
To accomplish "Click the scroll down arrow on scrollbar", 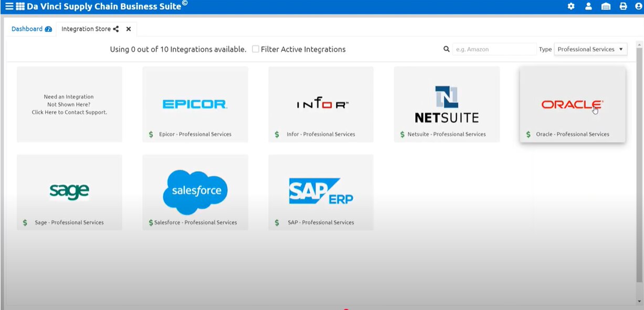I will (639, 301).
